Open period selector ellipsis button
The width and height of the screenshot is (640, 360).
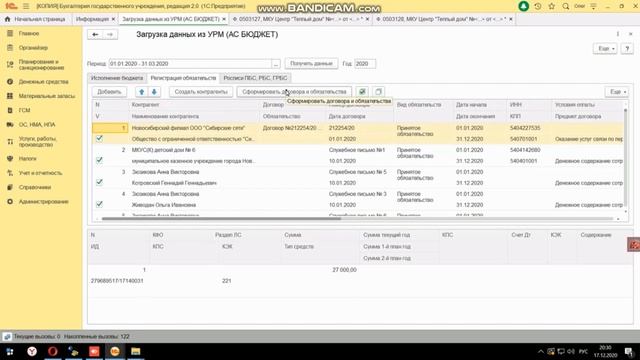(x=276, y=64)
